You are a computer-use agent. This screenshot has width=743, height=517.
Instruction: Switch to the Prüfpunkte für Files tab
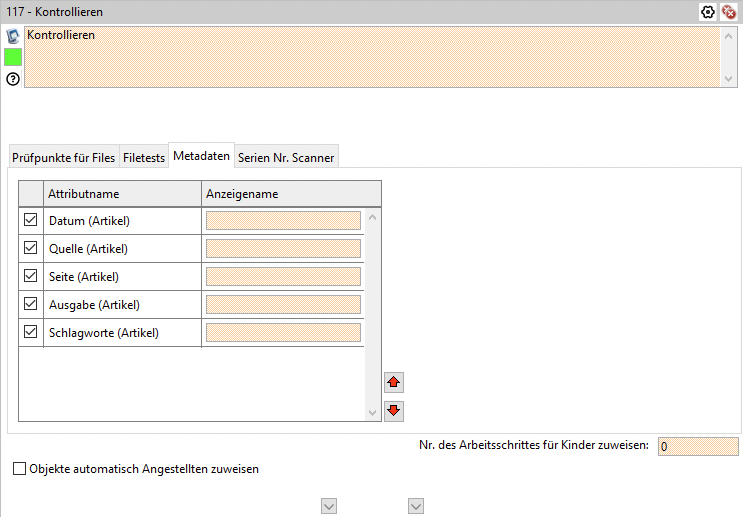(63, 156)
